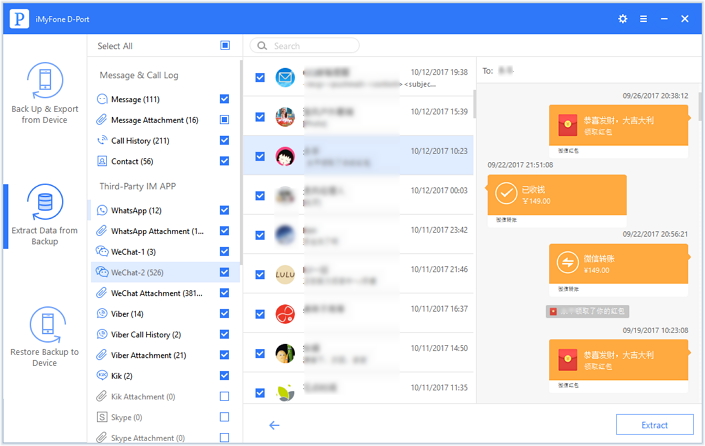The height and width of the screenshot is (446, 705).
Task: Check the Skype (0) checkbox
Action: 224,417
